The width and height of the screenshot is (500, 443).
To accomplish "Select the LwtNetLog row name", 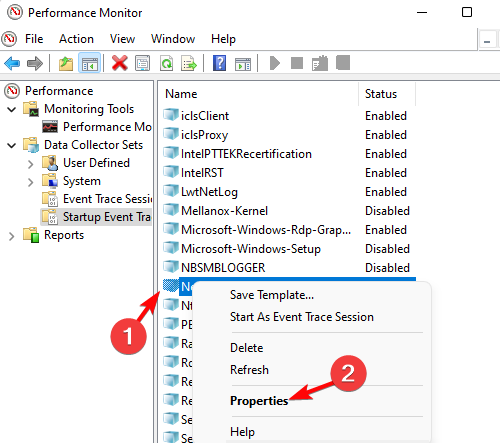I will [209, 192].
